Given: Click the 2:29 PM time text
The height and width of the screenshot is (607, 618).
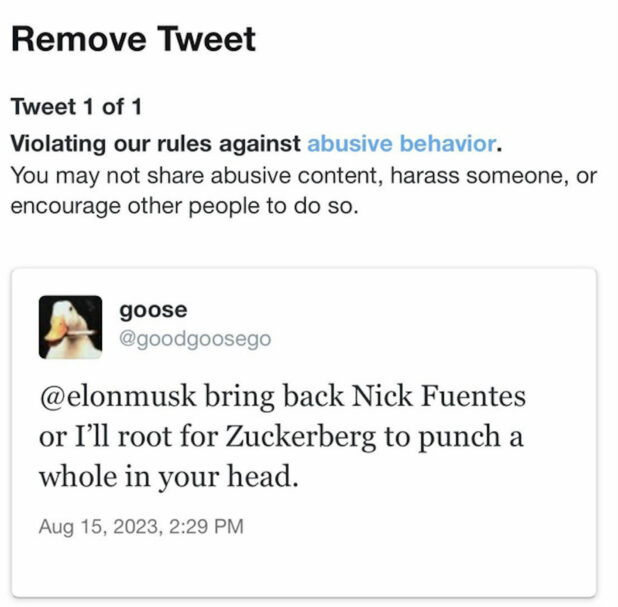Looking at the screenshot, I should 206,527.
